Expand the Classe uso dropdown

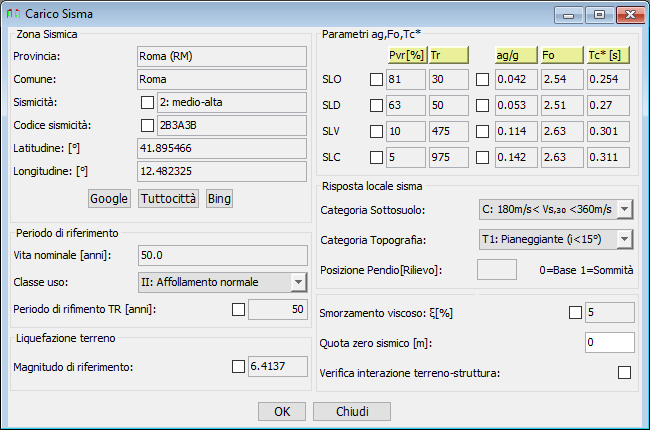coord(298,282)
